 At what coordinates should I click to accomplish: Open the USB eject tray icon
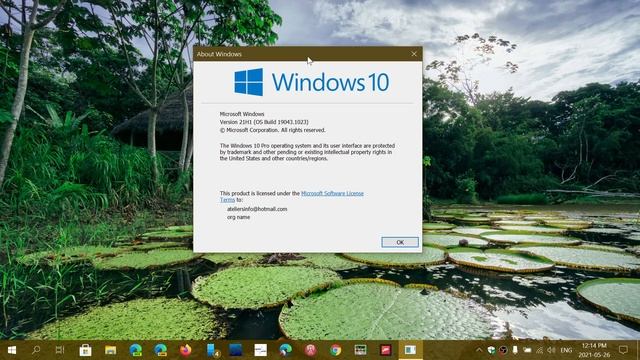pyautogui.click(x=515, y=350)
